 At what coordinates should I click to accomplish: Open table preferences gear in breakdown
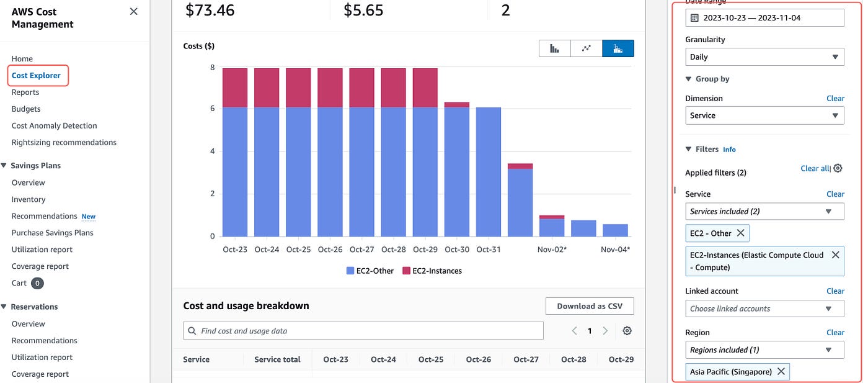pyautogui.click(x=627, y=331)
